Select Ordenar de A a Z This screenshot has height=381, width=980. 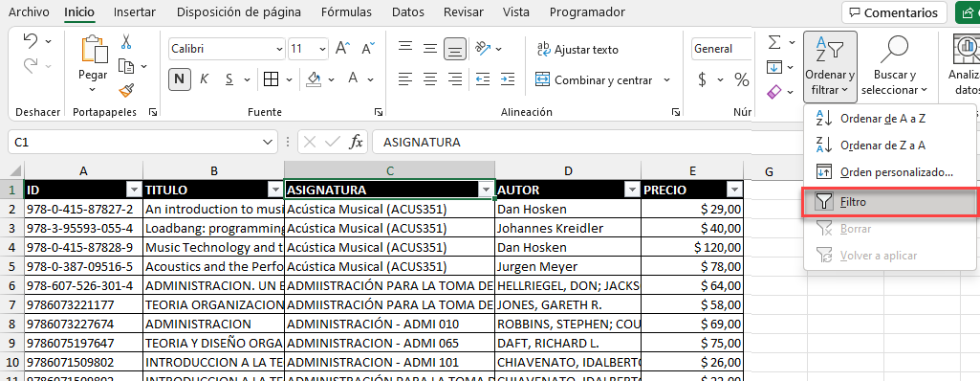click(890, 119)
